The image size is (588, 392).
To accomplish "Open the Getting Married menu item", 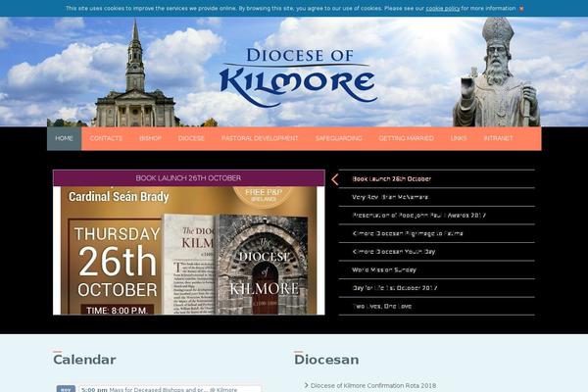I will click(x=406, y=138).
